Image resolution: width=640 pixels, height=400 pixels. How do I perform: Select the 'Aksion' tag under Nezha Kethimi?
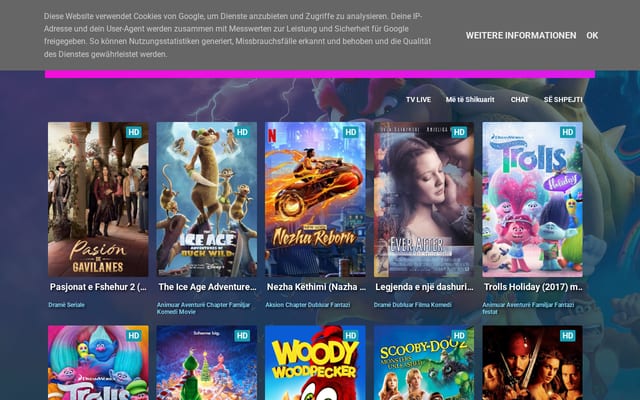275,305
